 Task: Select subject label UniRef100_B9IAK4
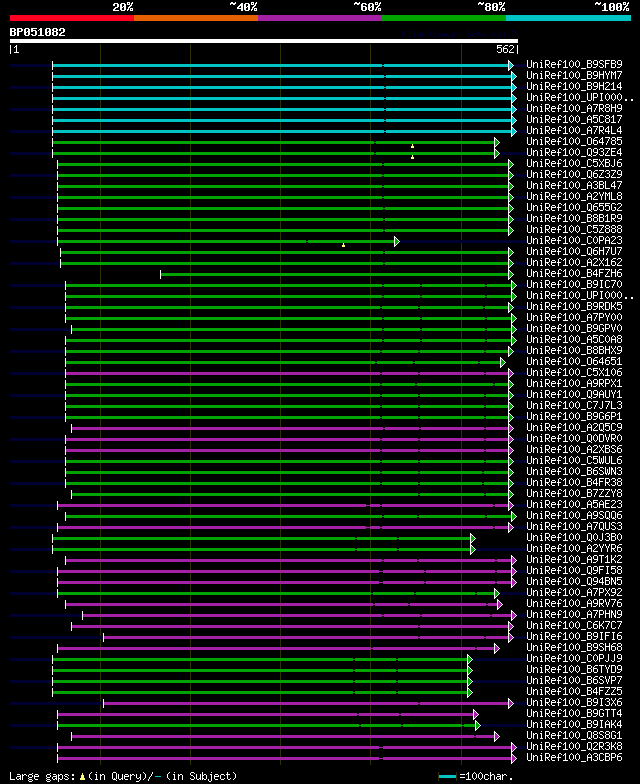574,724
